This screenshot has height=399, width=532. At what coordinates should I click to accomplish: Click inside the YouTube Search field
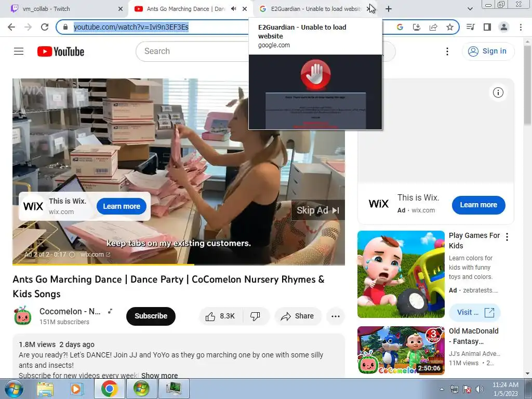[x=192, y=51]
